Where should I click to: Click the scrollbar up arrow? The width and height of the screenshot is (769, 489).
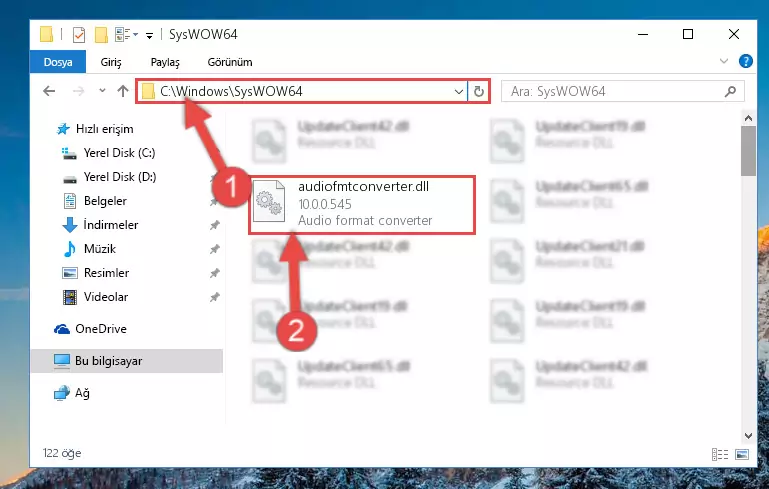click(748, 118)
